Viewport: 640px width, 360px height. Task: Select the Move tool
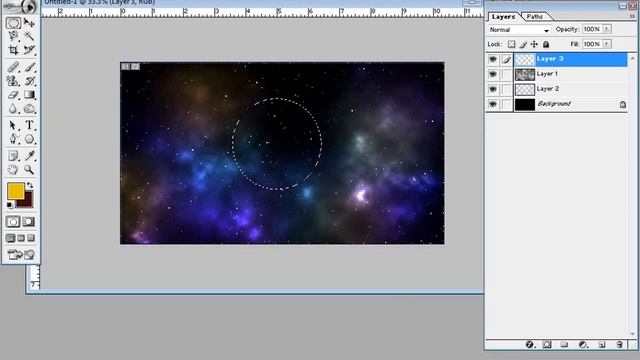[x=29, y=23]
